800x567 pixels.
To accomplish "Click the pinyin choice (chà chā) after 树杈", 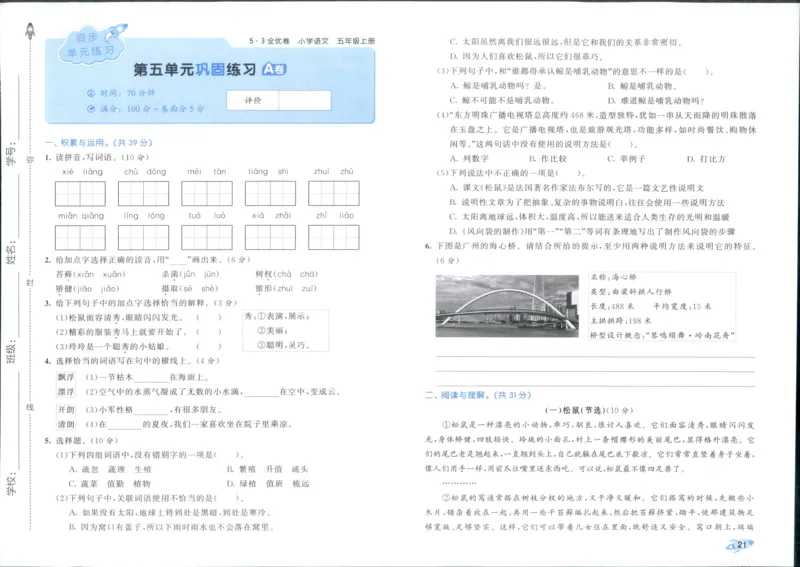I will (297, 275).
